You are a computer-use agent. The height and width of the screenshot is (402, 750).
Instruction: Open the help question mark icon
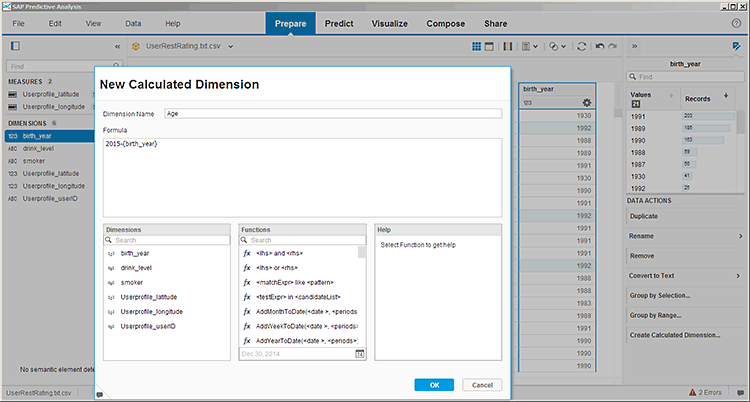[x=736, y=23]
